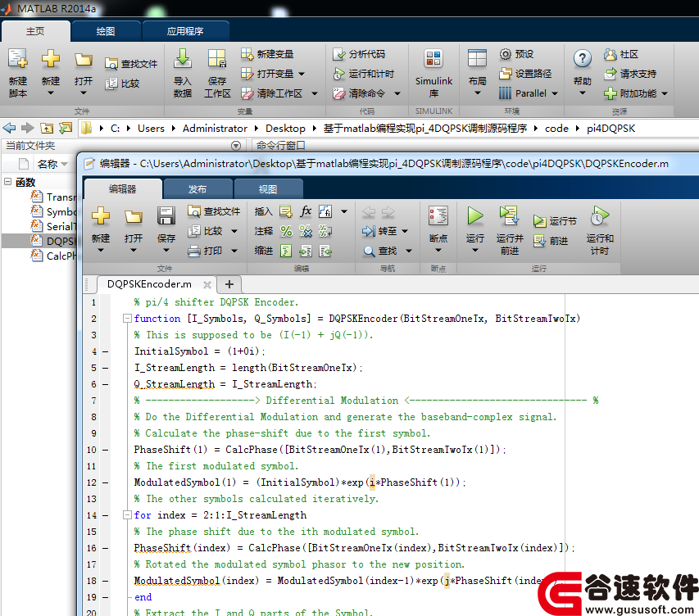Click code folder in the address path
Screen dimensions: 699x616
tap(556, 129)
